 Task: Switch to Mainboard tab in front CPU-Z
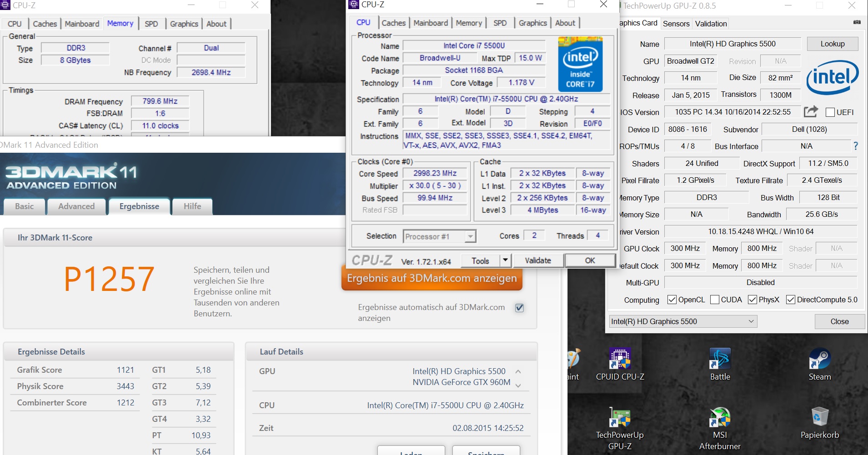coord(431,23)
